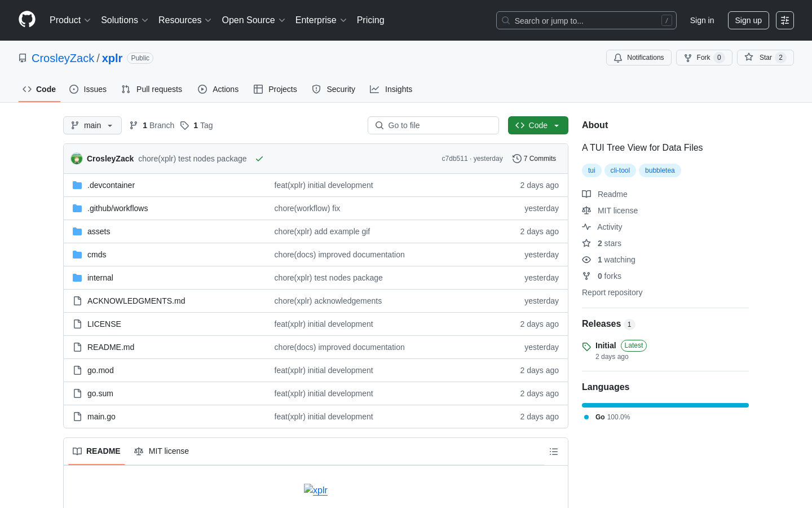
Task: Click the eye icon beside 1 watching
Action: (586, 260)
